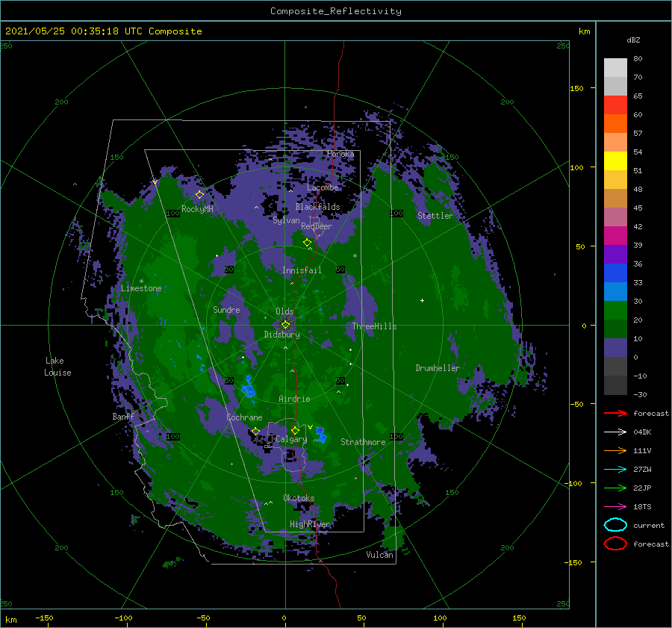
Task: Click the Innisfail city label
Action: click(x=302, y=270)
